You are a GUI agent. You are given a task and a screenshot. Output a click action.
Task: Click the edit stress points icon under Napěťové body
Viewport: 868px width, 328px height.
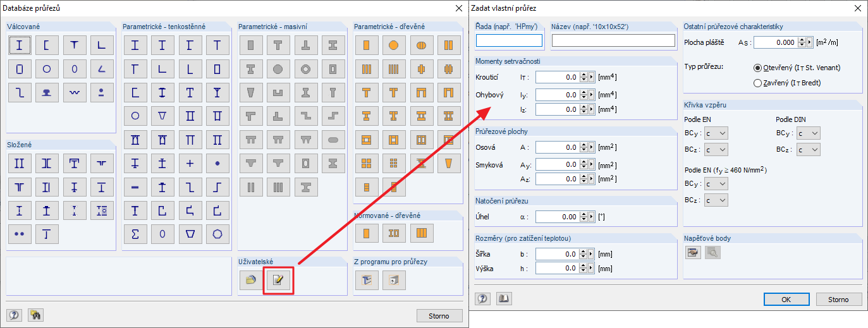click(x=694, y=253)
